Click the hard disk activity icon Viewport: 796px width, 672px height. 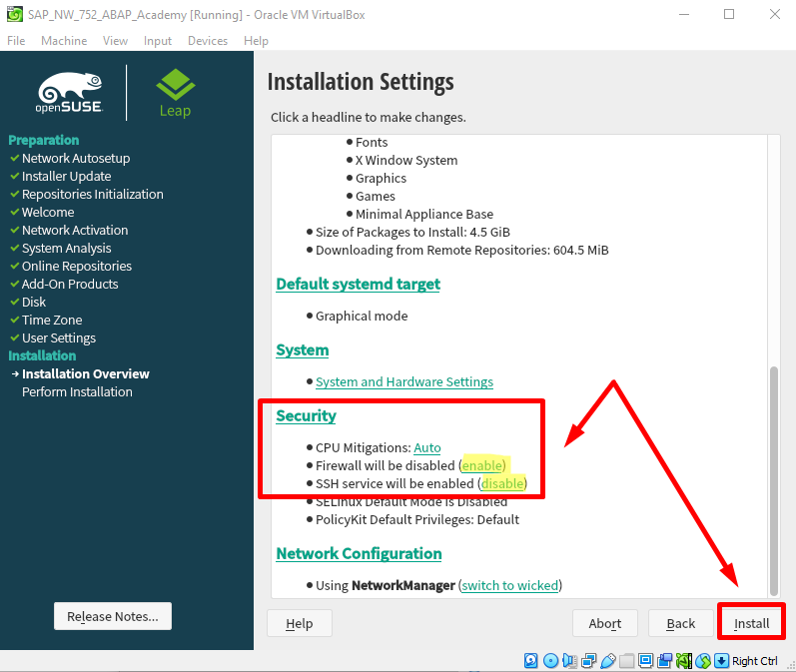click(x=531, y=660)
